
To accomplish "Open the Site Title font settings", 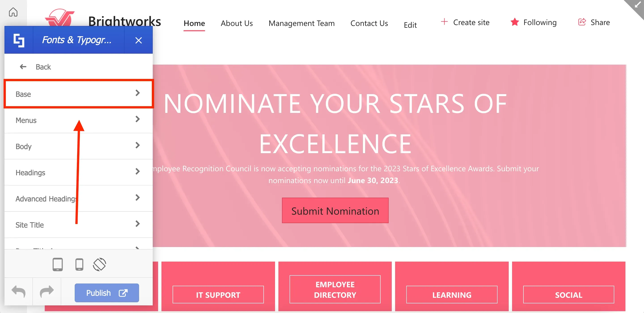I will click(x=78, y=224).
